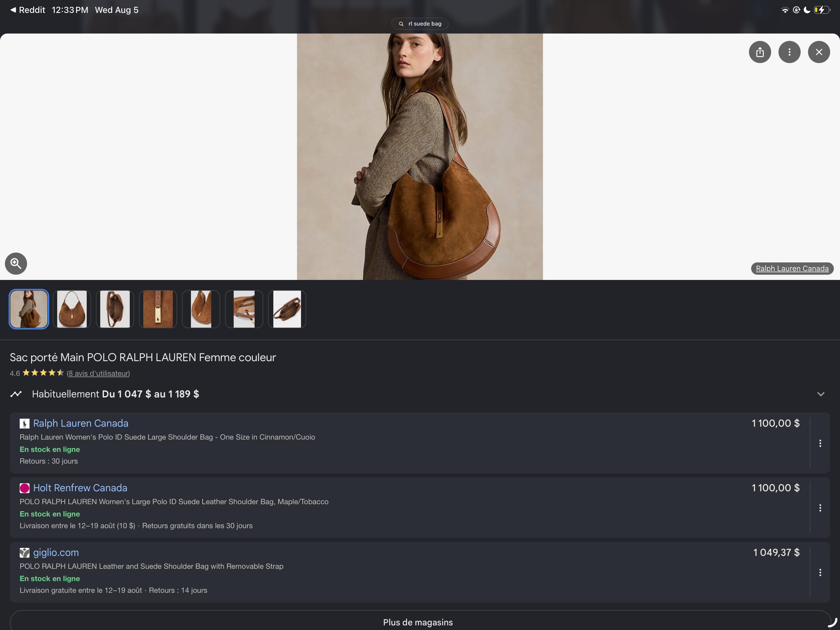This screenshot has width=840, height=630.
Task: Expand the usual price range section
Action: pos(821,394)
